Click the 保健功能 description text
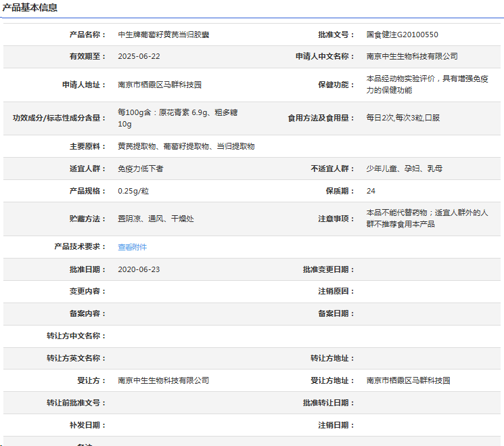 [x=427, y=85]
